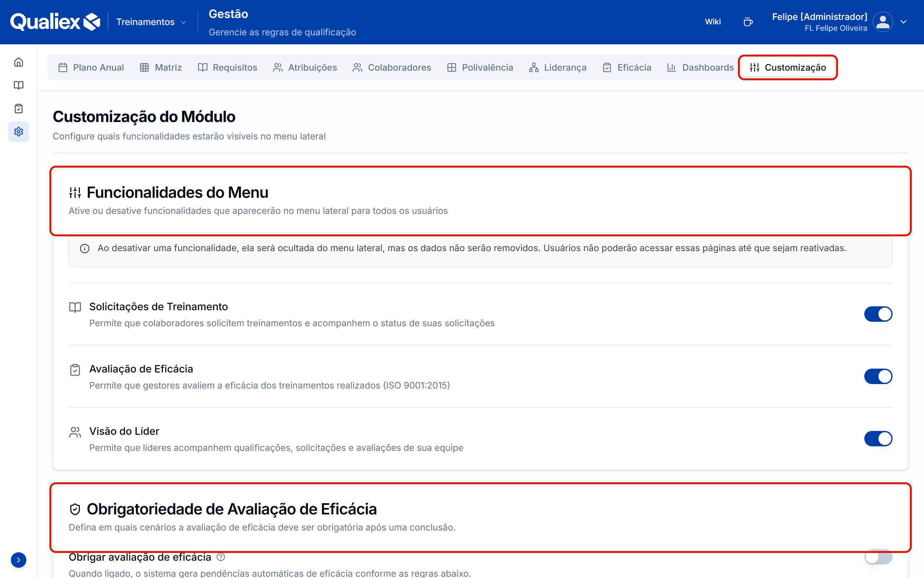Toggle Visão do Líder switch

coord(878,439)
